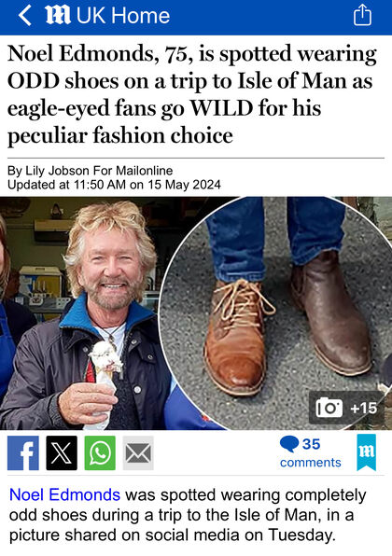
Task: Open the 35 comments speech bubble
Action: [x=289, y=444]
